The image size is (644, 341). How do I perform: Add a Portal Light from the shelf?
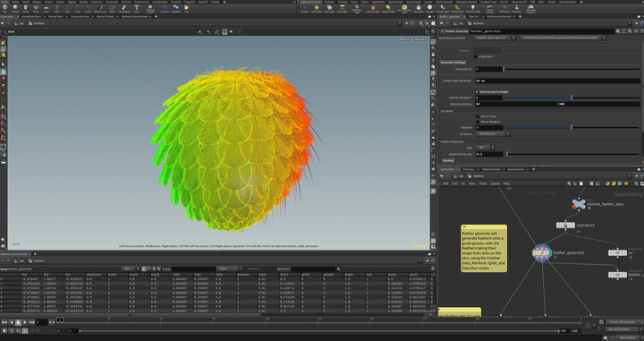coord(457,9)
